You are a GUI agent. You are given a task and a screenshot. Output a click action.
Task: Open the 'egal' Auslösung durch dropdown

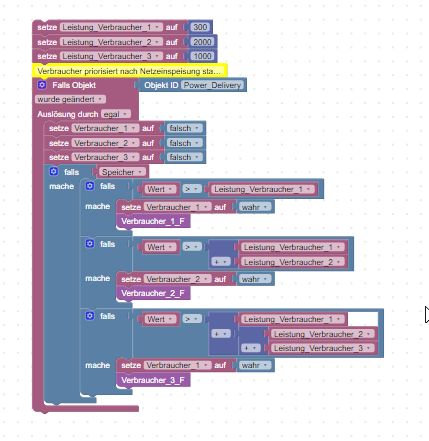click(x=116, y=114)
